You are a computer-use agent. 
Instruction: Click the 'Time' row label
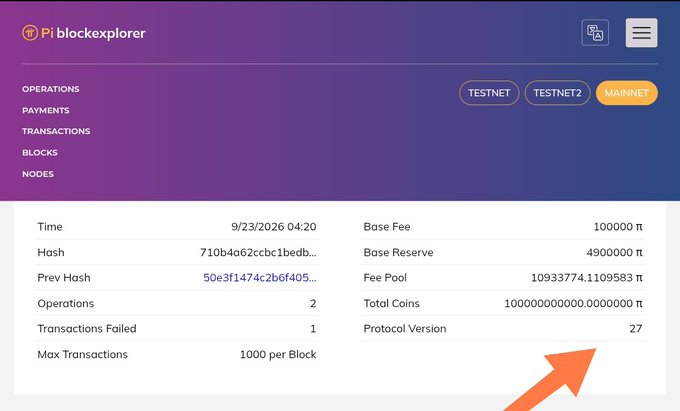[x=50, y=227]
